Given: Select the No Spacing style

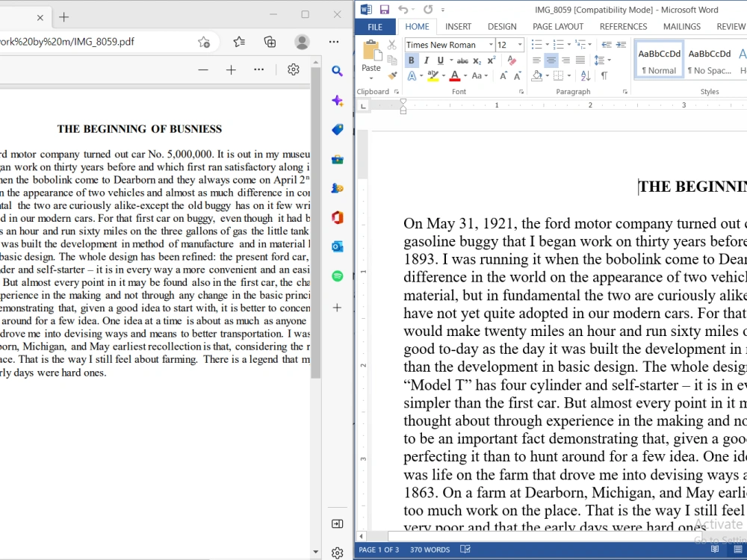Looking at the screenshot, I should tap(710, 60).
